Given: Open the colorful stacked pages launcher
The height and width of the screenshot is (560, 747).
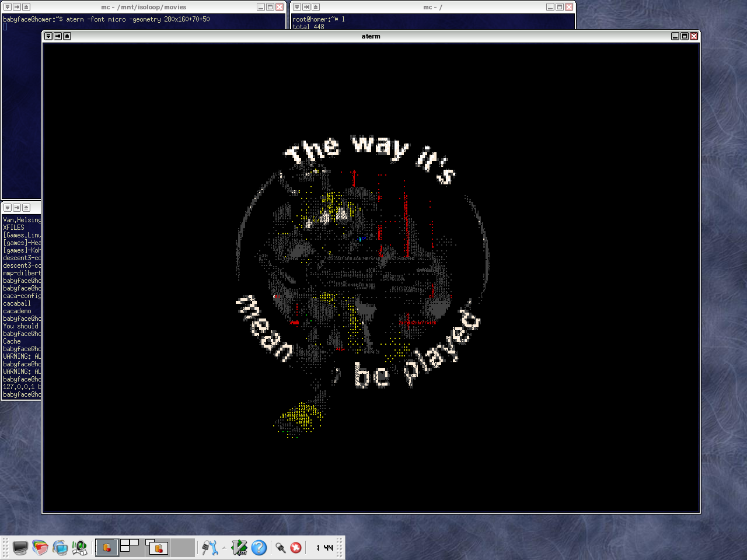Looking at the screenshot, I should point(40,548).
